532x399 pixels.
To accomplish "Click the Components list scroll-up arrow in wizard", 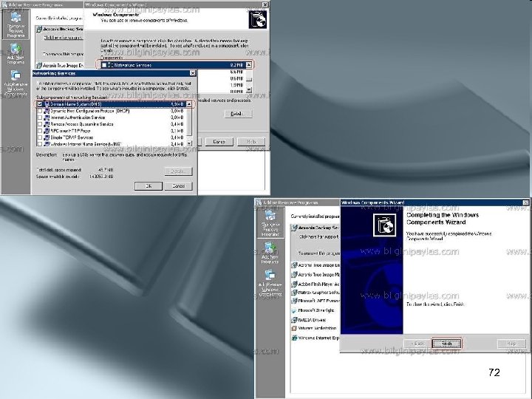I will 249,65.
